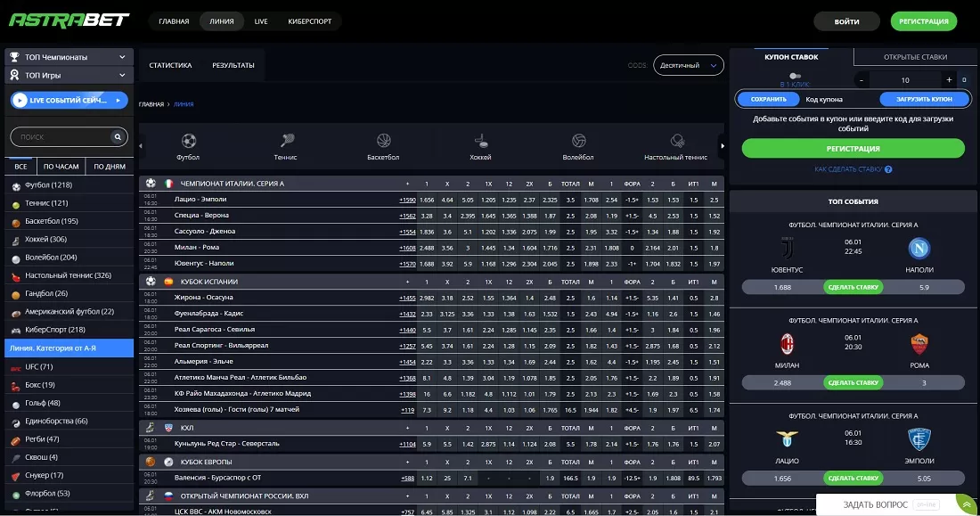Open the Hockey icon category
This screenshot has height=516, width=980.
(481, 141)
